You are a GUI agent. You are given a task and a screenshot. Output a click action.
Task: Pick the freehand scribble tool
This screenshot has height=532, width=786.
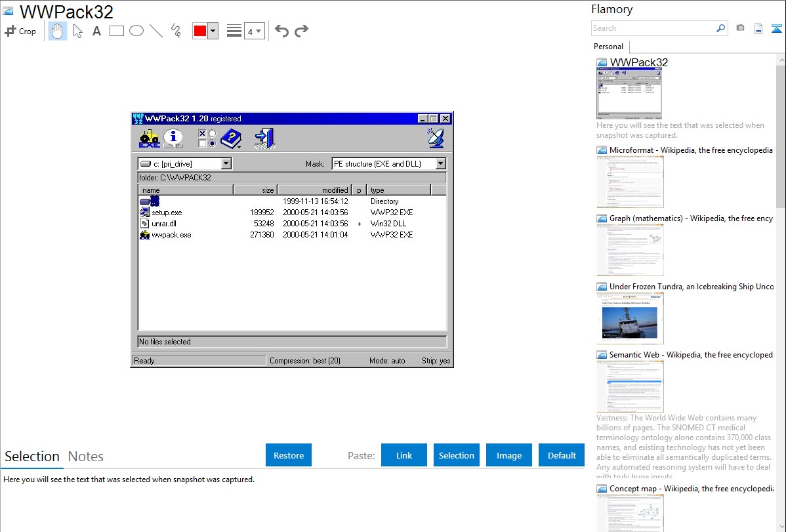[x=176, y=31]
